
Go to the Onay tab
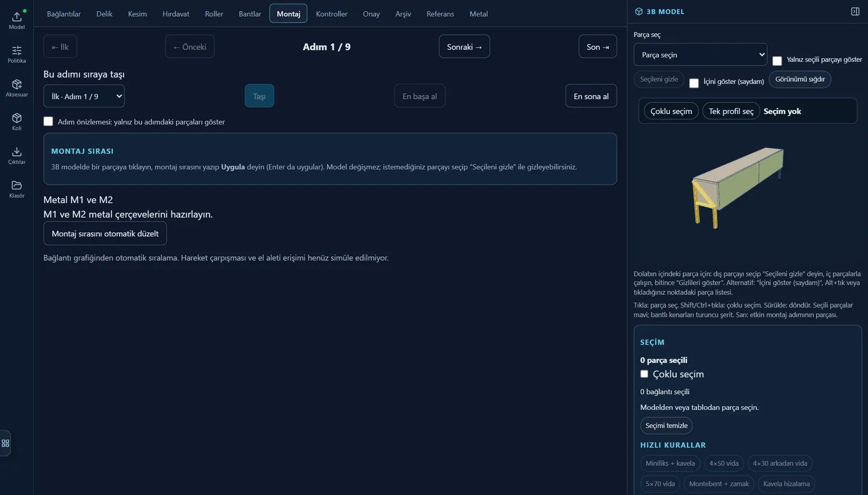(x=371, y=14)
